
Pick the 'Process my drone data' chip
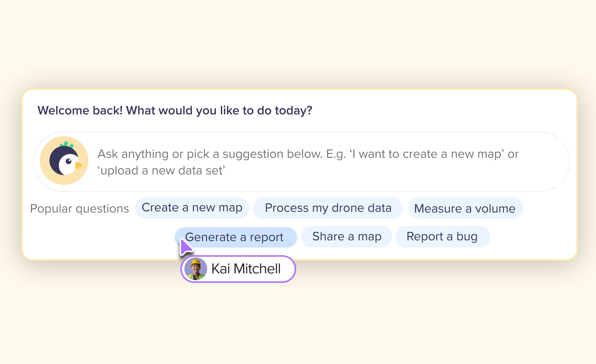pyautogui.click(x=328, y=208)
